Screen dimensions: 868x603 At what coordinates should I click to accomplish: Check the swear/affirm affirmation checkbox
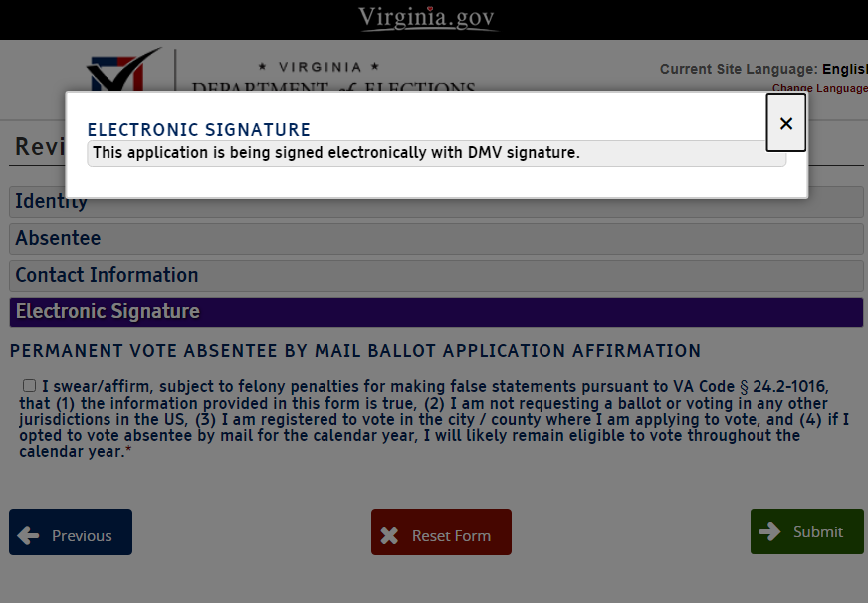29,386
